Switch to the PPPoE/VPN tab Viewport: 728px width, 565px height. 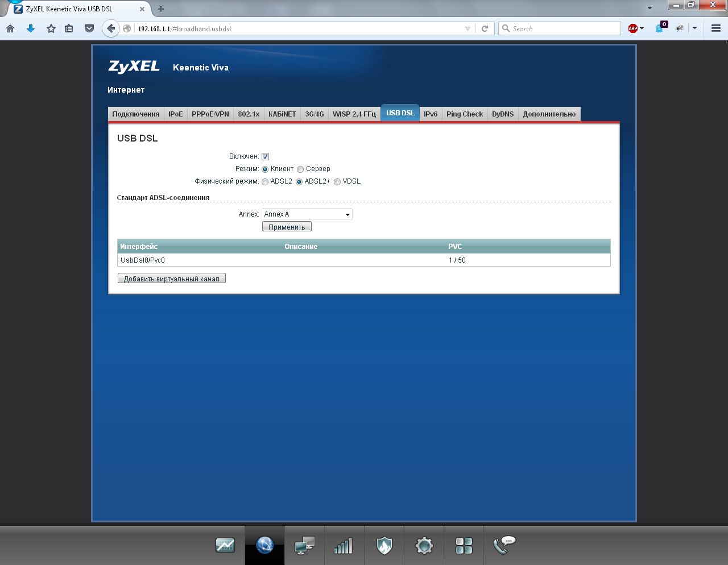pyautogui.click(x=210, y=114)
